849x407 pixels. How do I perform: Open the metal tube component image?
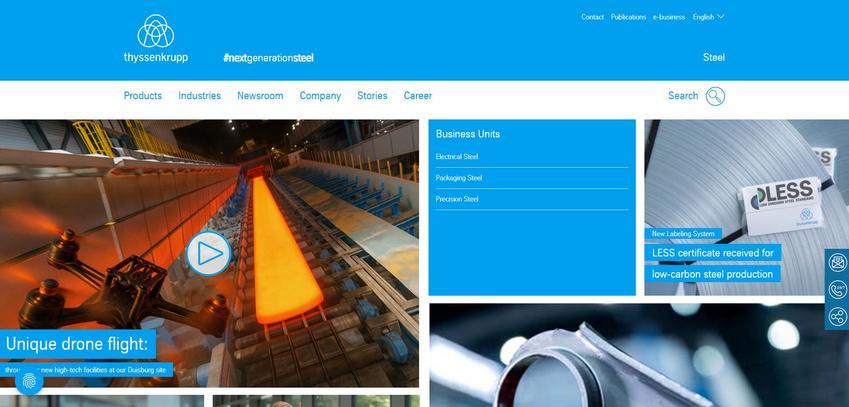point(639,356)
